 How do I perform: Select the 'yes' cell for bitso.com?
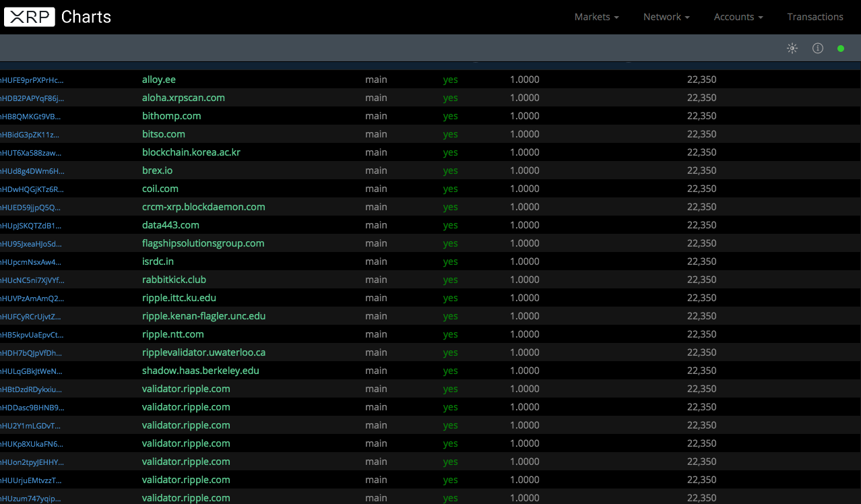click(450, 134)
